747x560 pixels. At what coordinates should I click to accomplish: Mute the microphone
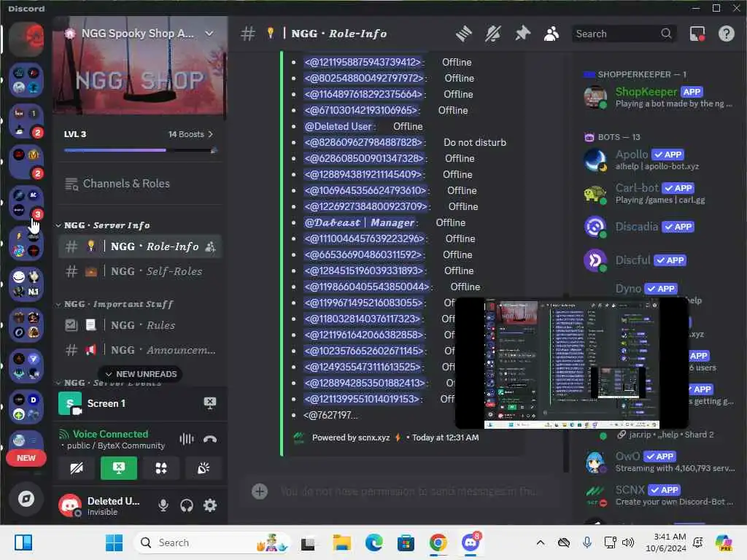163,505
